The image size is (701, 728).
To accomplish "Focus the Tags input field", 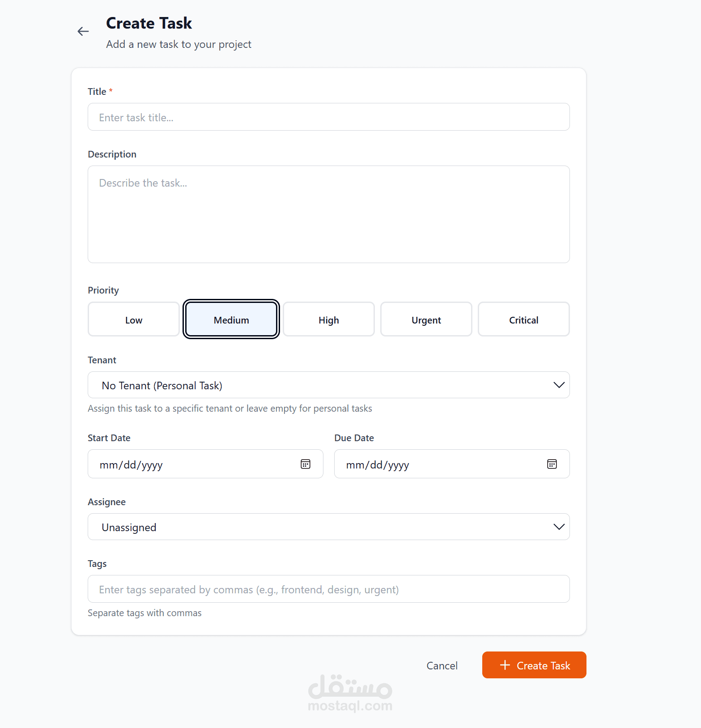I will 328,589.
